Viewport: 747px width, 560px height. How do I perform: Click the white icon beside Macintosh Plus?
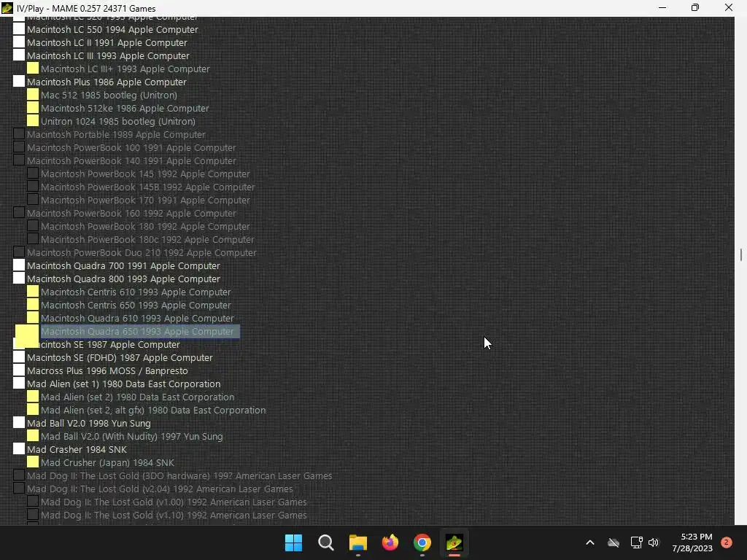(18, 82)
